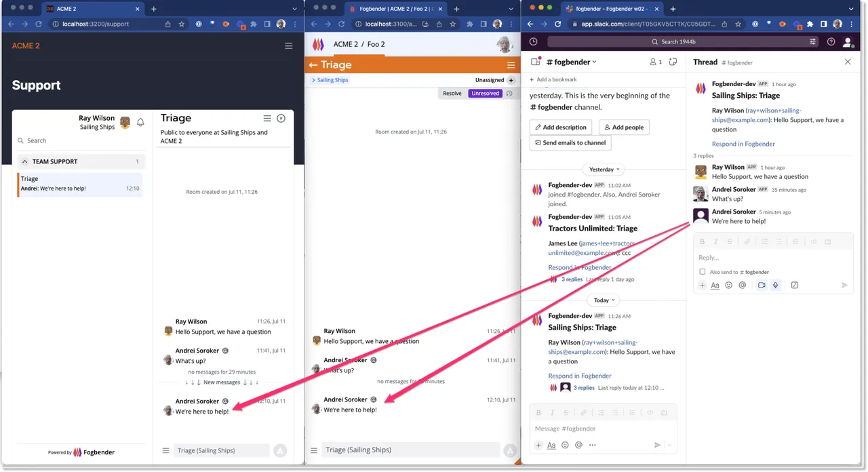Viewport: 868px width, 472px height.
Task: Select Triage room in TEAM SUPPORT list
Action: (80, 184)
